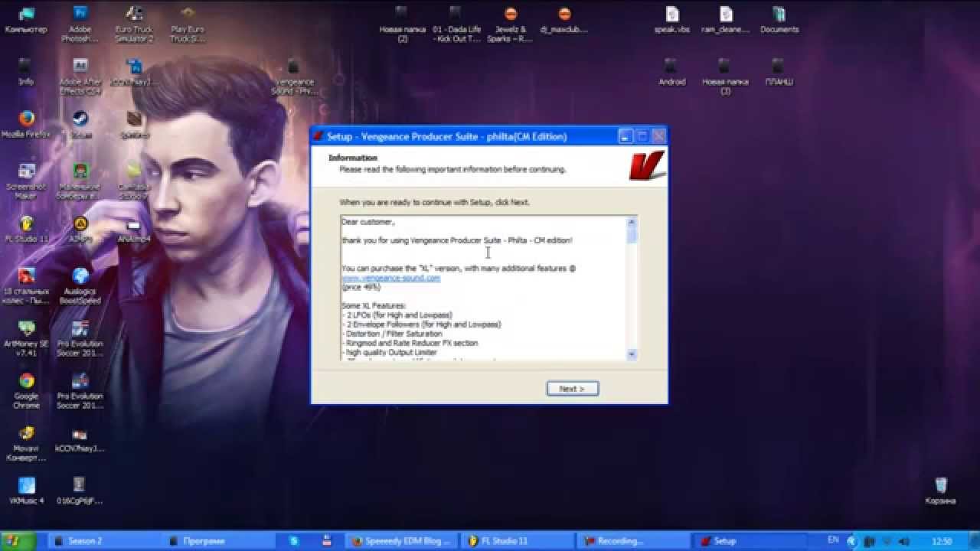Click the scrollbar up arrow in information box
The width and height of the screenshot is (980, 551).
coord(632,222)
